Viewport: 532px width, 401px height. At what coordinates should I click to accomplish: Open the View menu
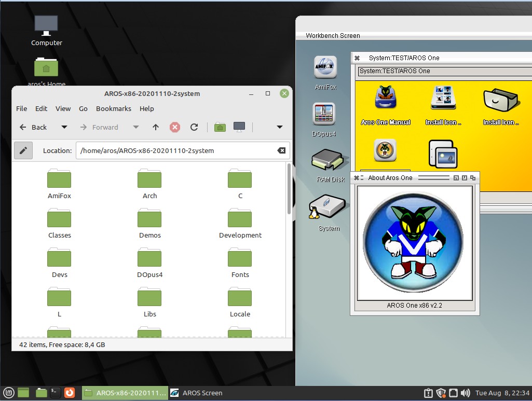coord(63,108)
